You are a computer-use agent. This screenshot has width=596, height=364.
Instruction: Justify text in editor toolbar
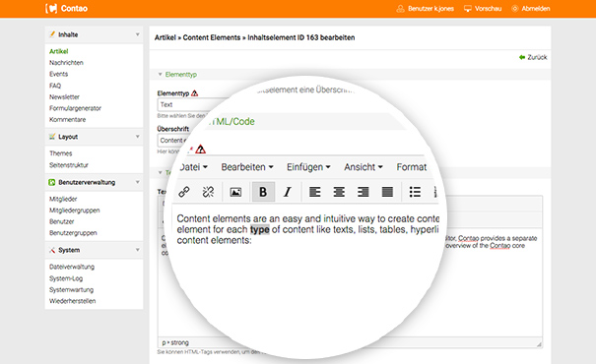387,192
